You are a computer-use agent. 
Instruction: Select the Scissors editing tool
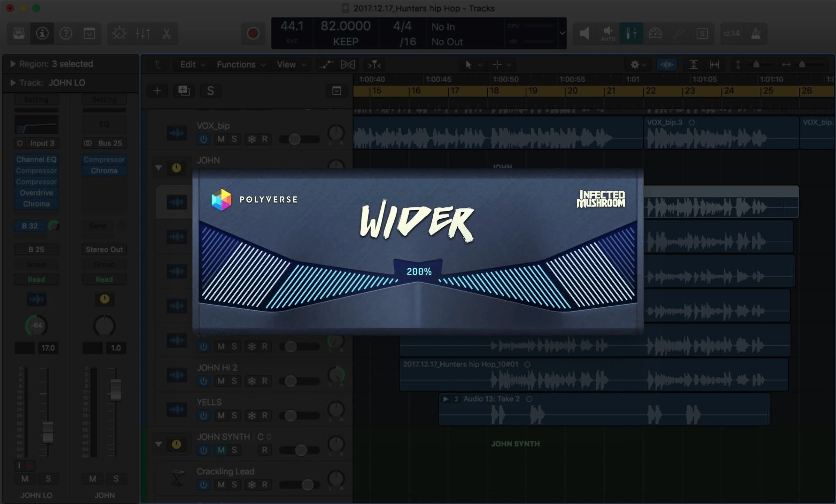[x=167, y=33]
